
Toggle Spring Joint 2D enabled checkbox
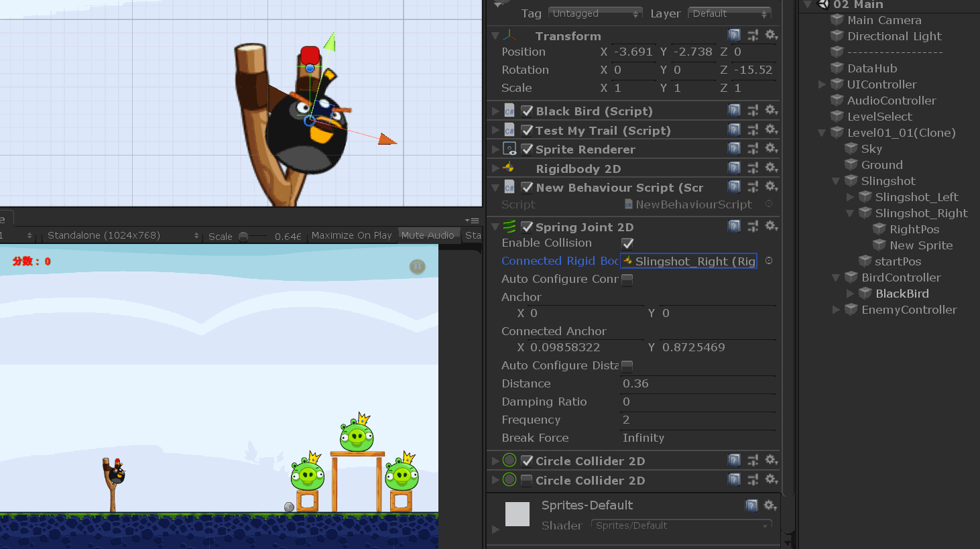(x=527, y=227)
